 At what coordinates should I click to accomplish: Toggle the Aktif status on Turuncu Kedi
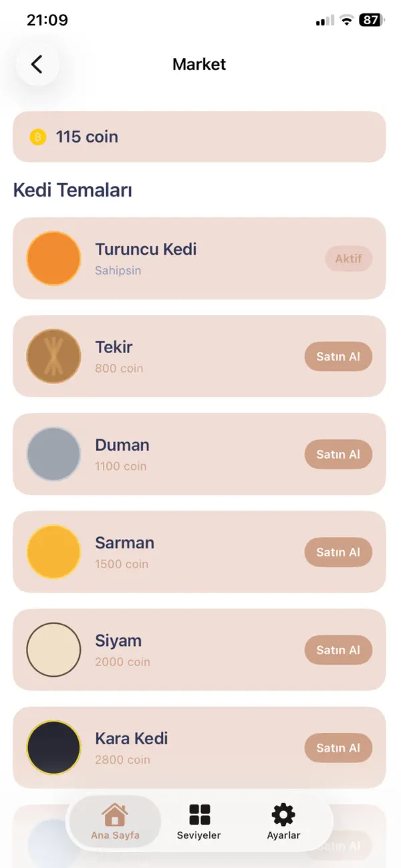[348, 258]
